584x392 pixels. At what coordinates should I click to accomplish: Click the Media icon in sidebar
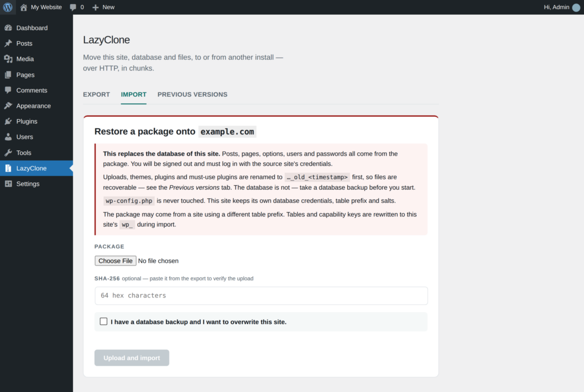click(8, 59)
